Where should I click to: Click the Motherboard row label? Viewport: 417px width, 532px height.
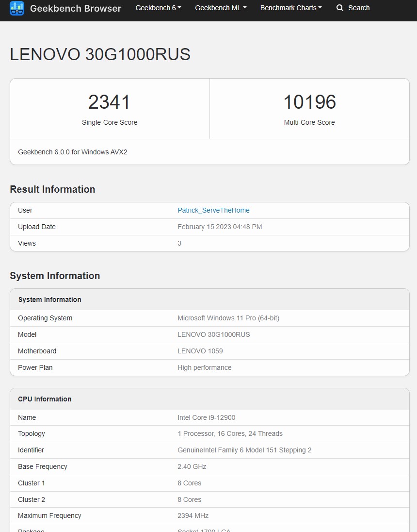pyautogui.click(x=37, y=351)
